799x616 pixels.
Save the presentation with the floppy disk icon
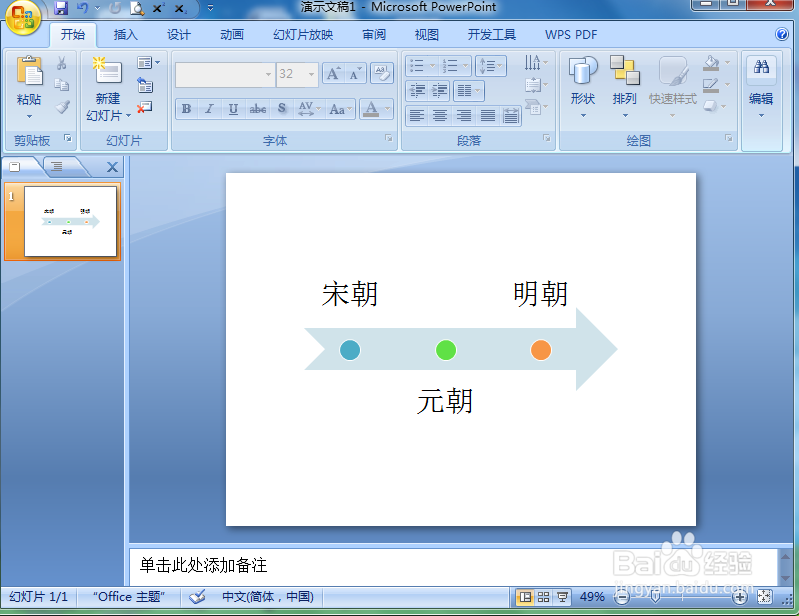[x=61, y=8]
